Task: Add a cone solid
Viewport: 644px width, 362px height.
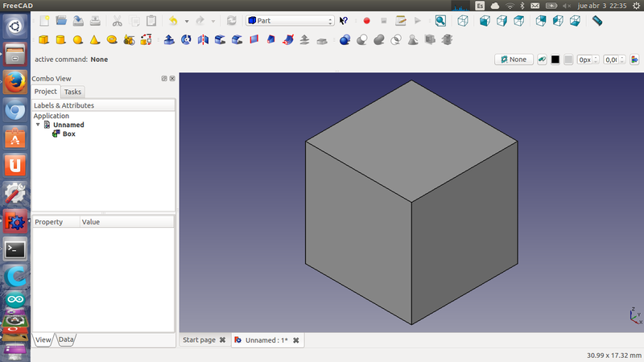Action: [95, 39]
